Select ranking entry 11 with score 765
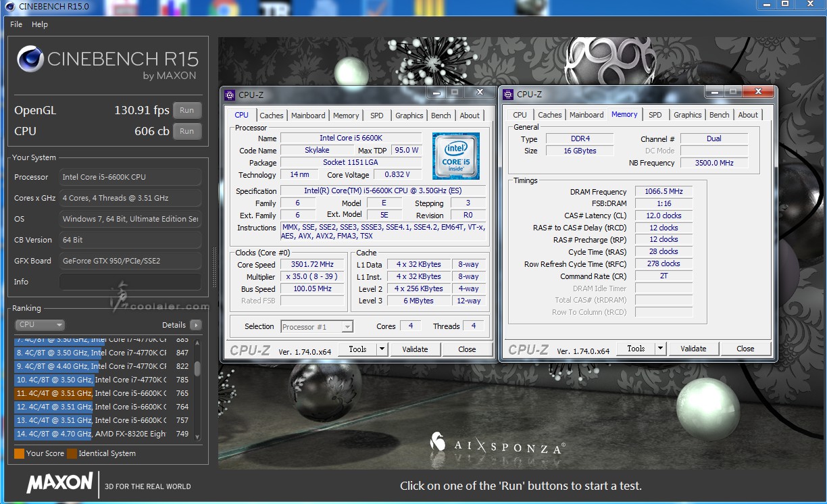 [103, 393]
